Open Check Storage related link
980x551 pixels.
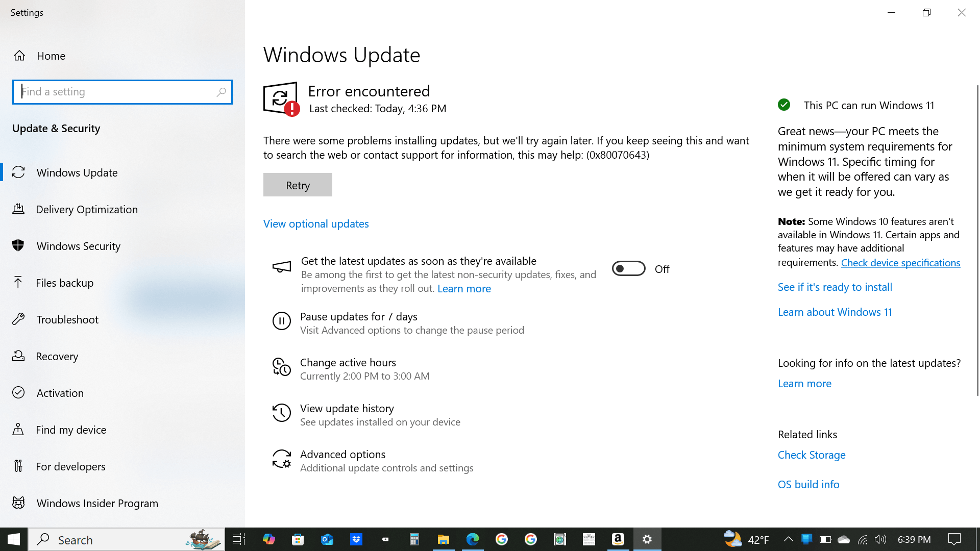tap(812, 455)
